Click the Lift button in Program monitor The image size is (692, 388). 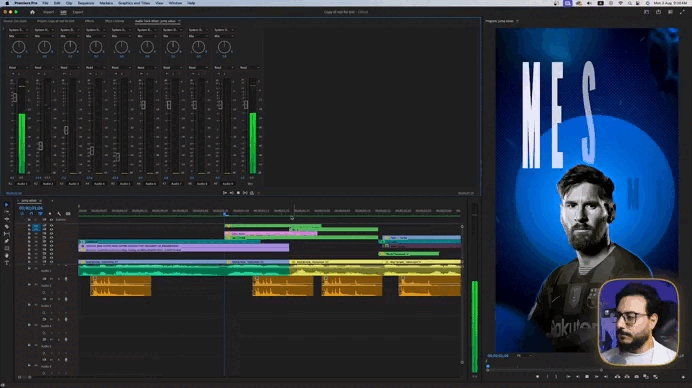[617, 377]
